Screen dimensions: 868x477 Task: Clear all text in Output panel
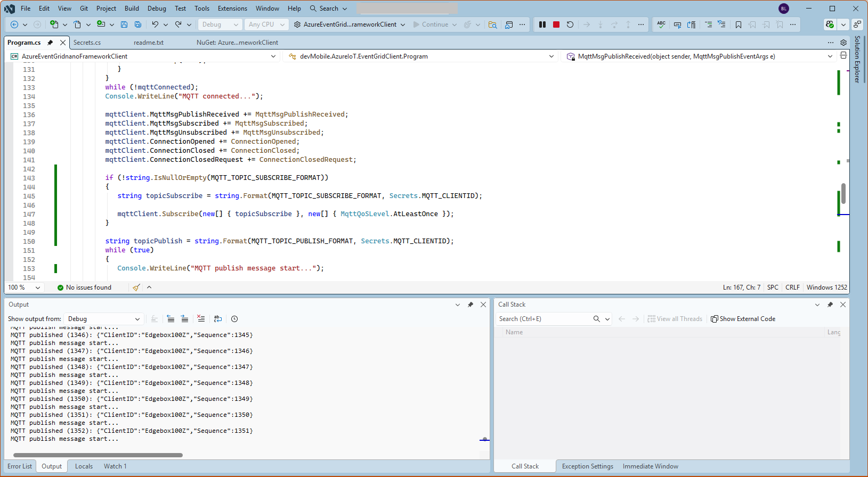pyautogui.click(x=201, y=319)
